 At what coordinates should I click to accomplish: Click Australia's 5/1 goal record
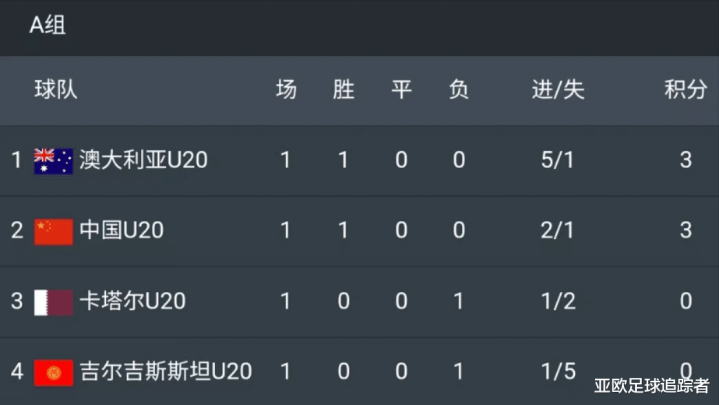[558, 160]
